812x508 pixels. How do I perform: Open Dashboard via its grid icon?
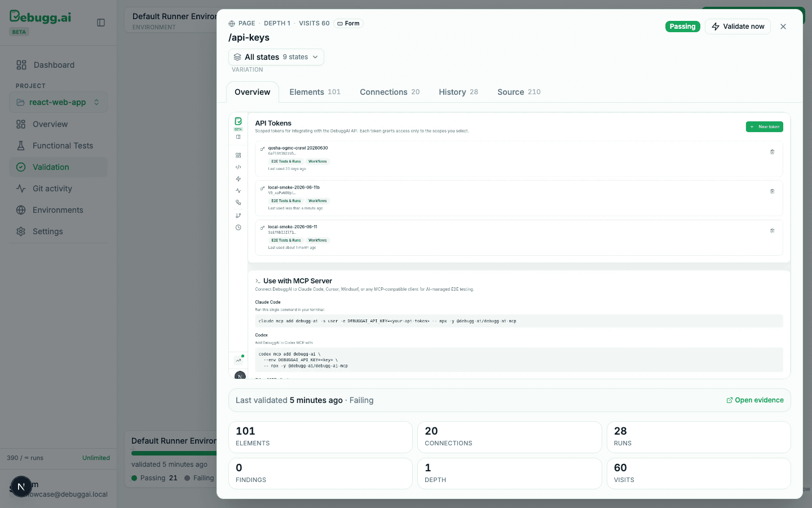pos(21,65)
